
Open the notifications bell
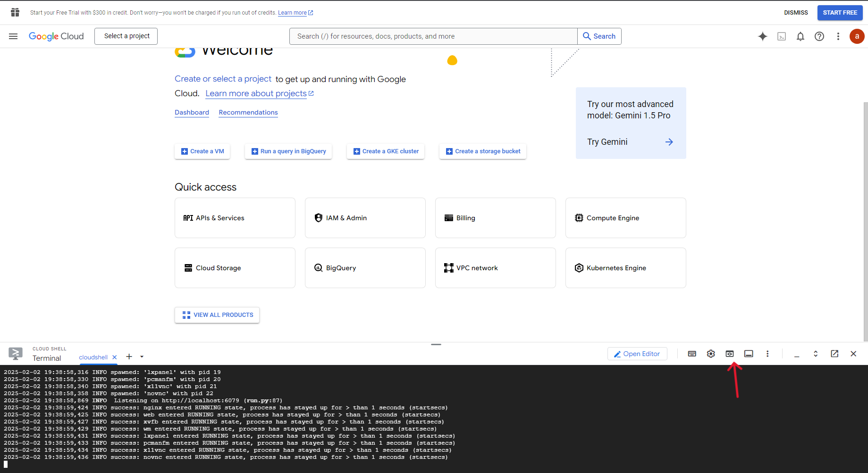click(x=801, y=36)
